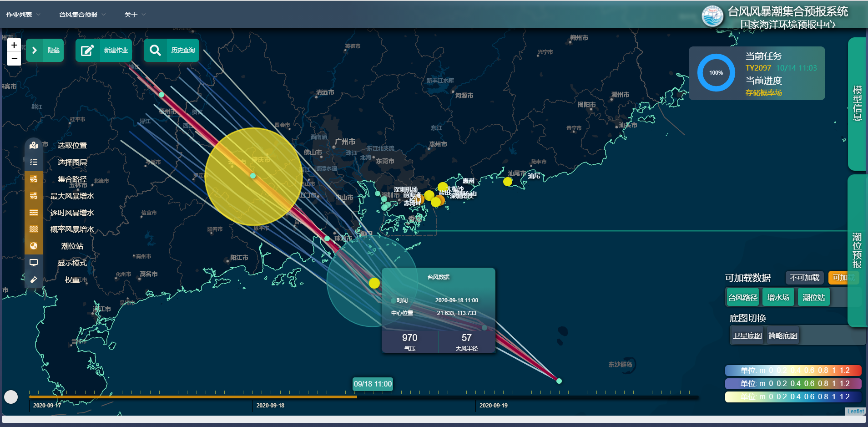The image size is (868, 427).
Task: Click the chevron arrow on 隐藏 button
Action: click(35, 50)
